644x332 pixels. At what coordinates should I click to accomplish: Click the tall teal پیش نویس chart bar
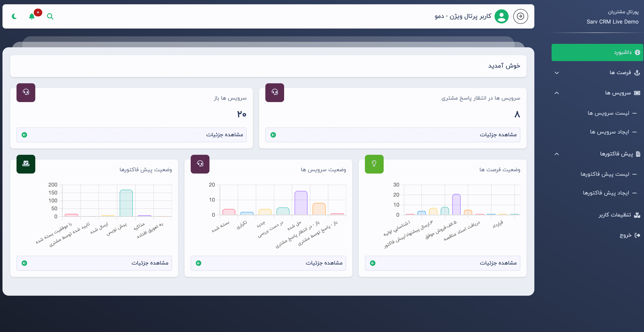point(126,203)
